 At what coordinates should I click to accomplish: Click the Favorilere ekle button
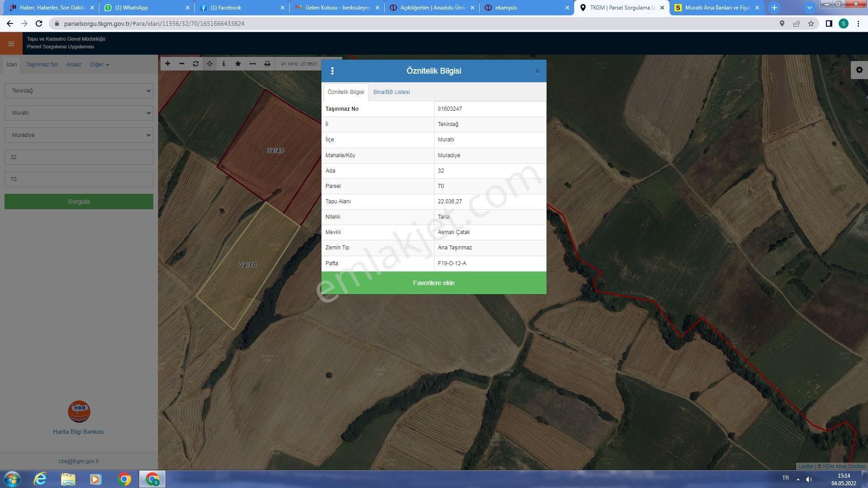coord(434,283)
